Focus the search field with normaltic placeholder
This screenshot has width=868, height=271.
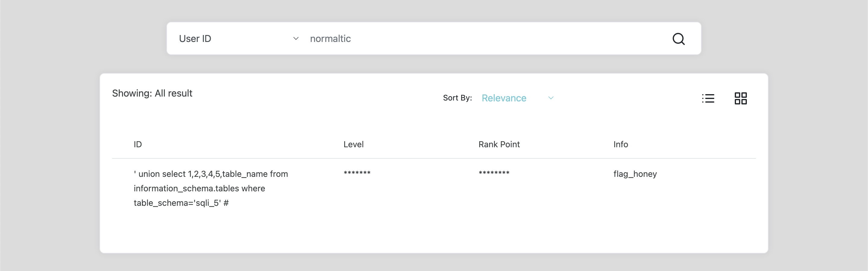485,38
